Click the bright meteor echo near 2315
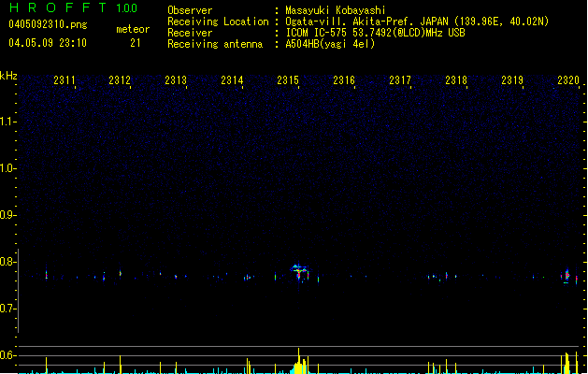 pos(299,272)
